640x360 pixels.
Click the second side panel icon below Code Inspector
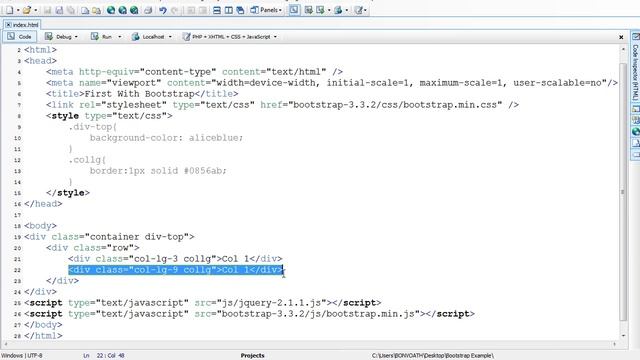(x=636, y=120)
